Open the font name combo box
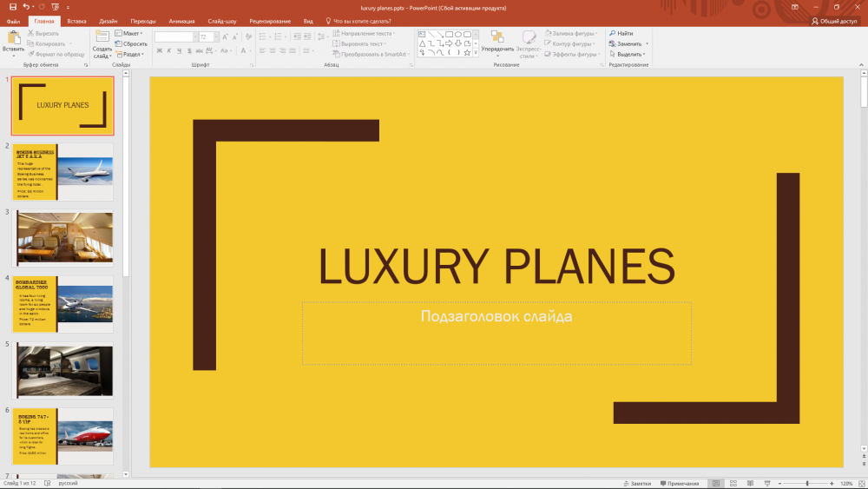This screenshot has height=489, width=868. 176,36
